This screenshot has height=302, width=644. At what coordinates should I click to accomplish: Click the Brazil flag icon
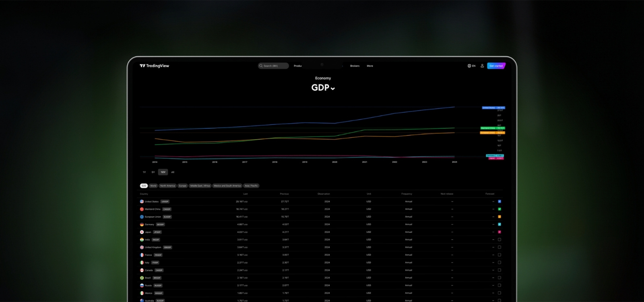(x=142, y=278)
